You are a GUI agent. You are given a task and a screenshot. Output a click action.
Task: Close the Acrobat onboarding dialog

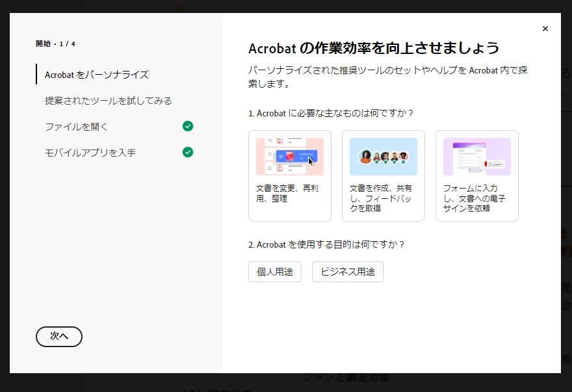point(545,29)
